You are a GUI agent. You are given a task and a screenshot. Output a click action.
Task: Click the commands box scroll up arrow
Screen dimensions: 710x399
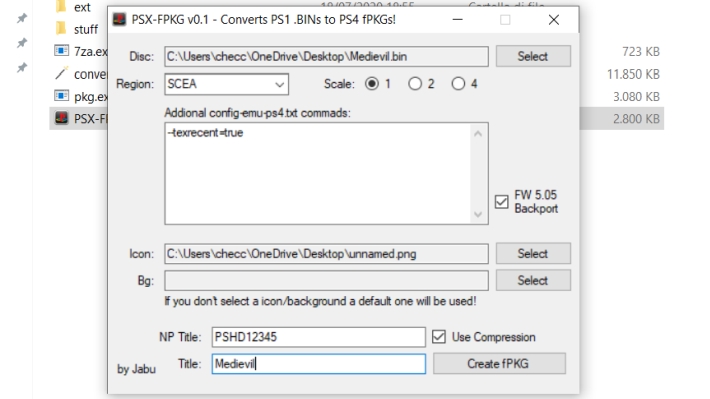(x=478, y=134)
